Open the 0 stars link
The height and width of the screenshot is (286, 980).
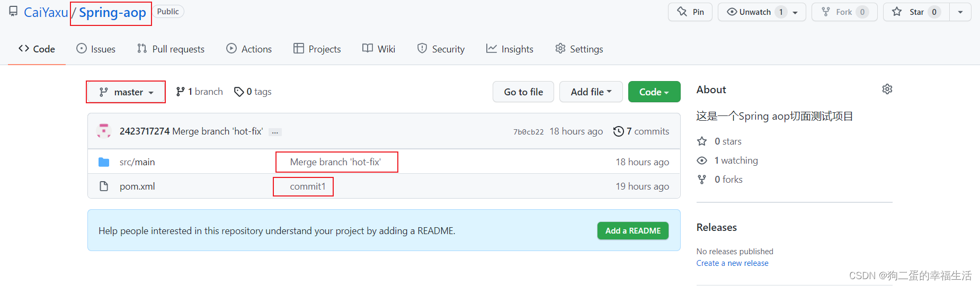[719, 141]
